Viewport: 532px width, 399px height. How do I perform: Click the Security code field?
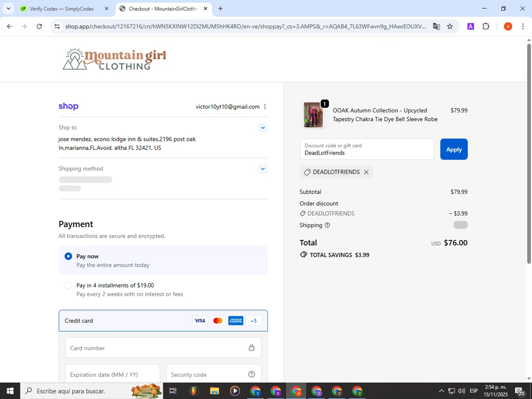(214, 373)
